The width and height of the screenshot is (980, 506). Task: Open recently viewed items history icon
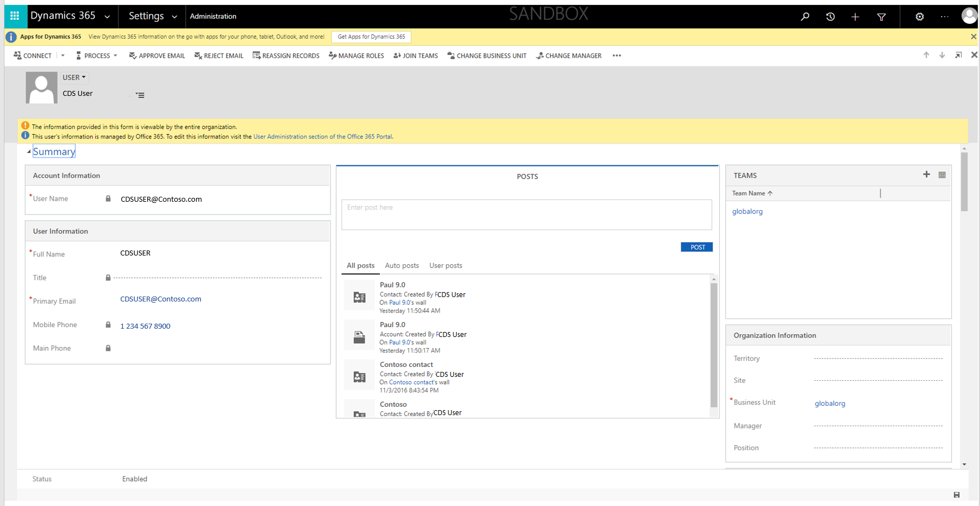(x=830, y=16)
